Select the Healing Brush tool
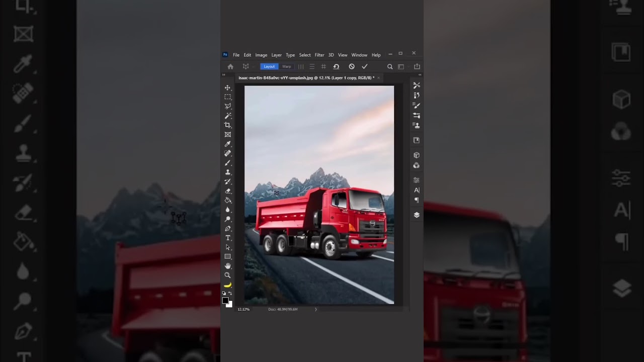The width and height of the screenshot is (644, 362). coord(227,153)
